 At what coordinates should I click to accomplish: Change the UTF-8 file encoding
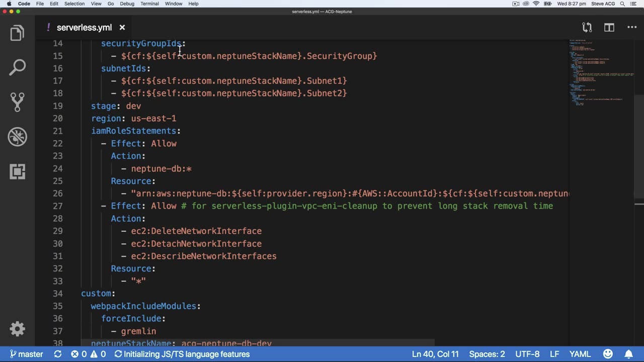click(x=527, y=354)
